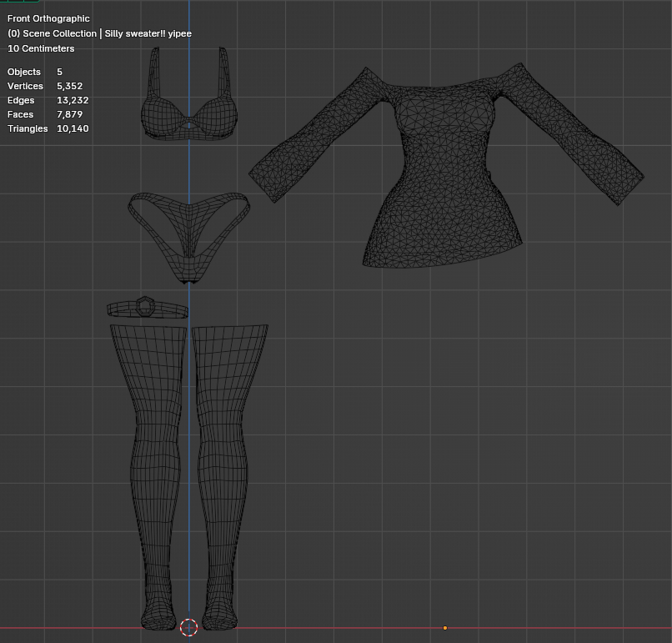This screenshot has width=672, height=643.
Task: Select the off-shoulder sweater dress mesh
Action: pyautogui.click(x=446, y=172)
